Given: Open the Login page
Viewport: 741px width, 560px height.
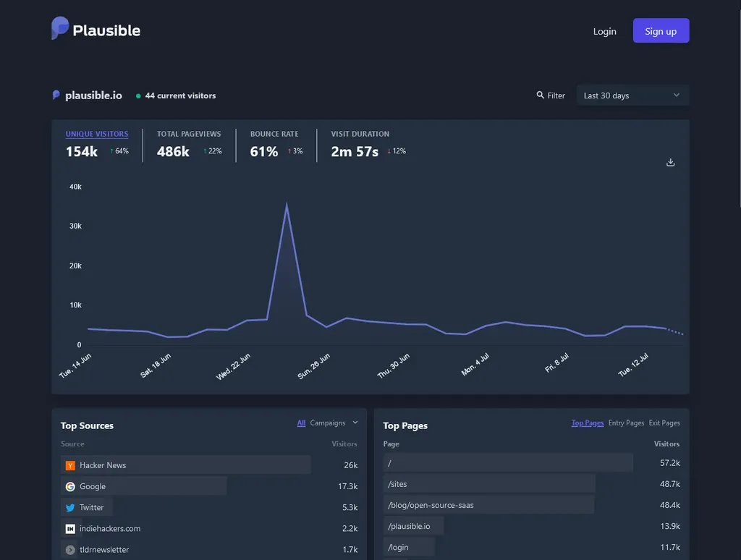Looking at the screenshot, I should [x=604, y=31].
